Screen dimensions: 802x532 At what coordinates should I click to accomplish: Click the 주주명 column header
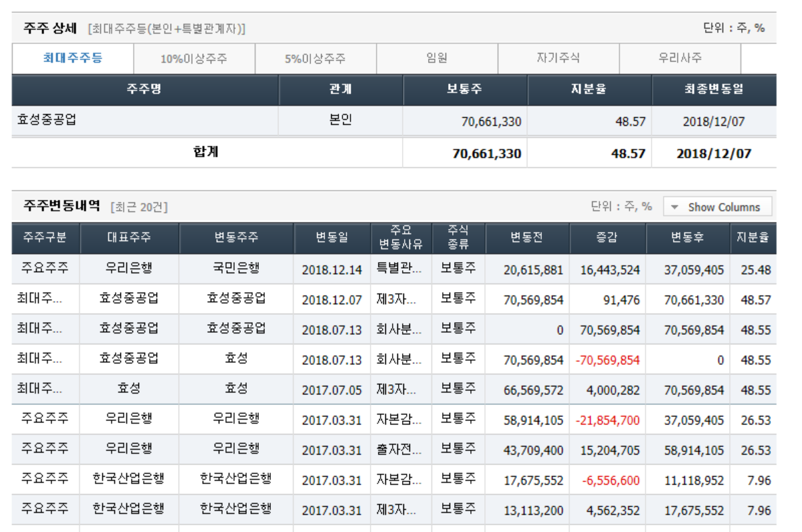click(x=144, y=90)
